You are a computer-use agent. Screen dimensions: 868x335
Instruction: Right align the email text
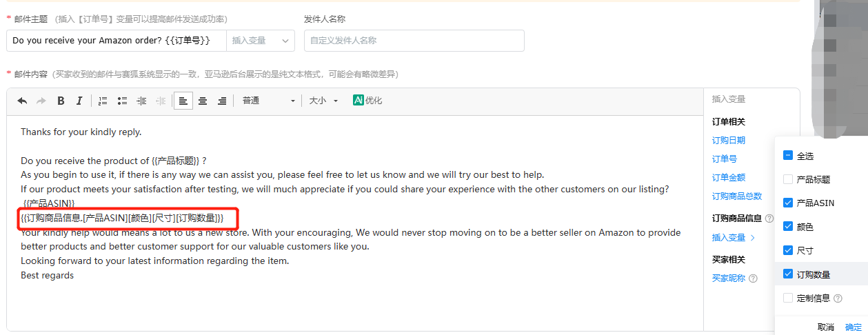pos(222,101)
